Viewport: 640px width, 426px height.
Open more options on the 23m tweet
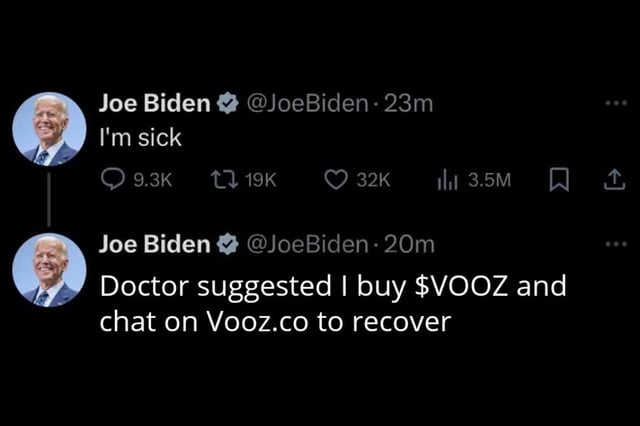coord(616,103)
